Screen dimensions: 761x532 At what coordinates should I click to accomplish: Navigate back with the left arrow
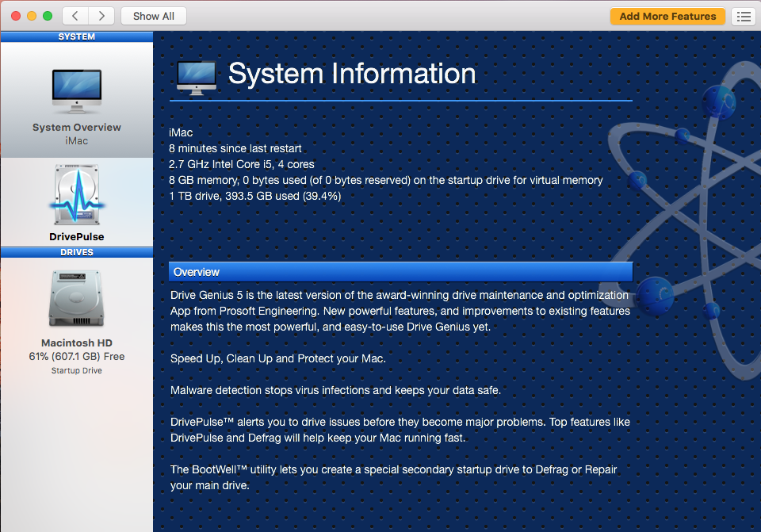[75, 15]
